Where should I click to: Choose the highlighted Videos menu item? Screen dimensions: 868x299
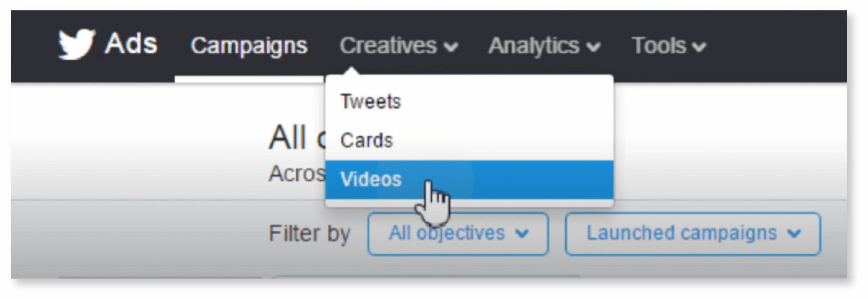click(469, 179)
